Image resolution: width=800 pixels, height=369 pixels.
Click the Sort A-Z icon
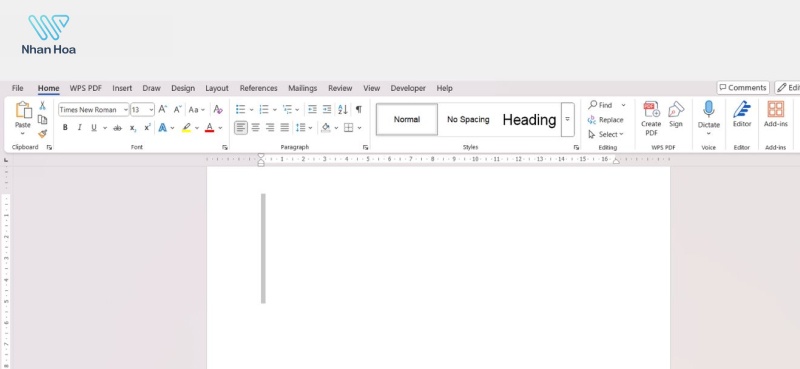[343, 109]
